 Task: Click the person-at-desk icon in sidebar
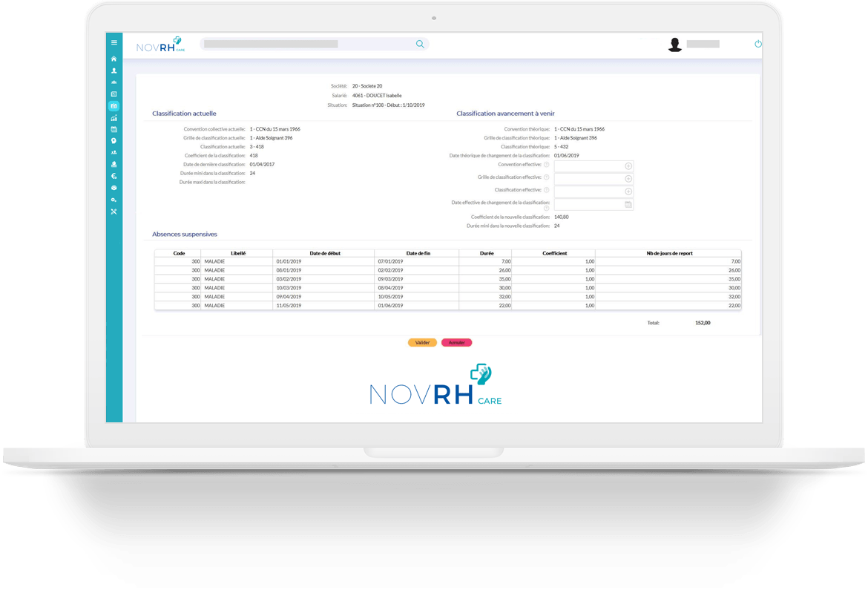114,165
